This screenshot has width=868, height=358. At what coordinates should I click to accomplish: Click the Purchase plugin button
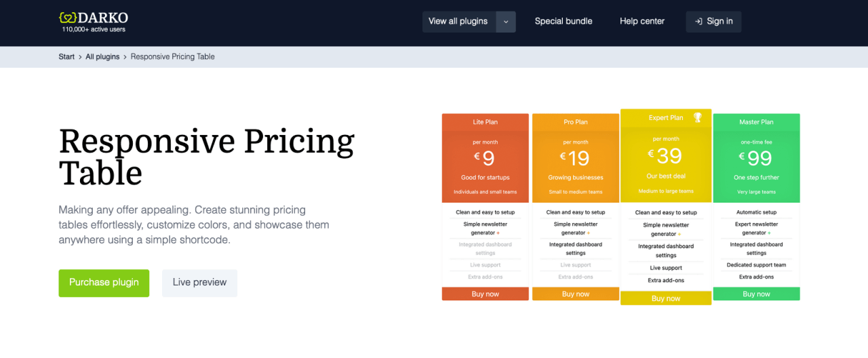point(104,283)
